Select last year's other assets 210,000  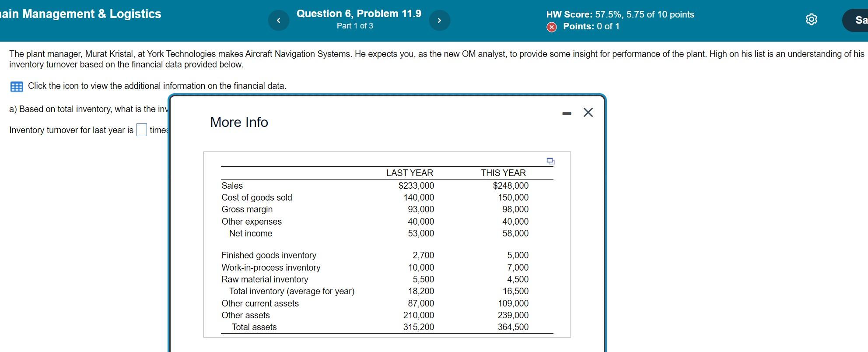pyautogui.click(x=419, y=315)
